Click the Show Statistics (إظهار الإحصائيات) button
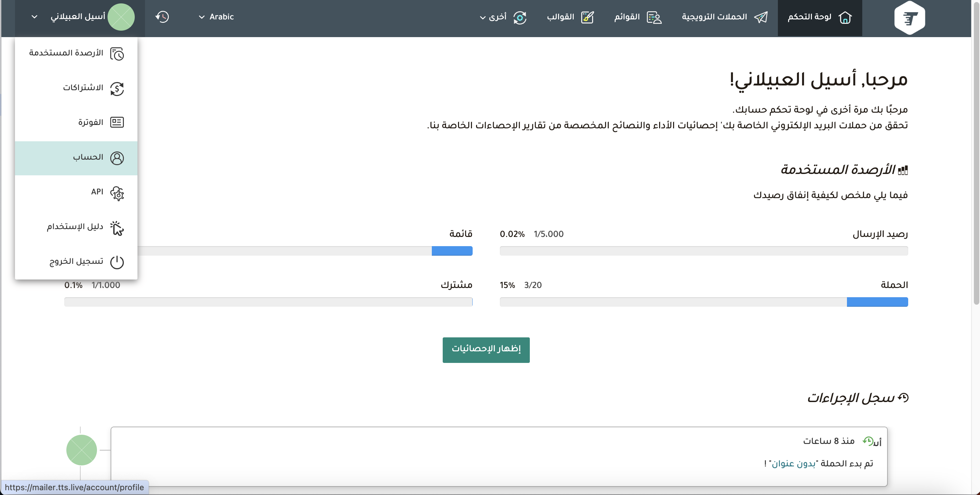 [486, 349]
